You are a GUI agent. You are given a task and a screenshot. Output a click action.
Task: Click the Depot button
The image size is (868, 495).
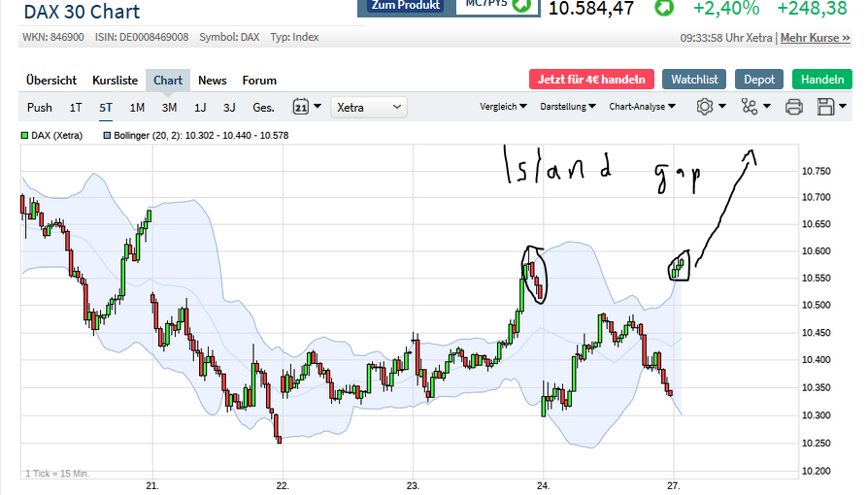(759, 80)
